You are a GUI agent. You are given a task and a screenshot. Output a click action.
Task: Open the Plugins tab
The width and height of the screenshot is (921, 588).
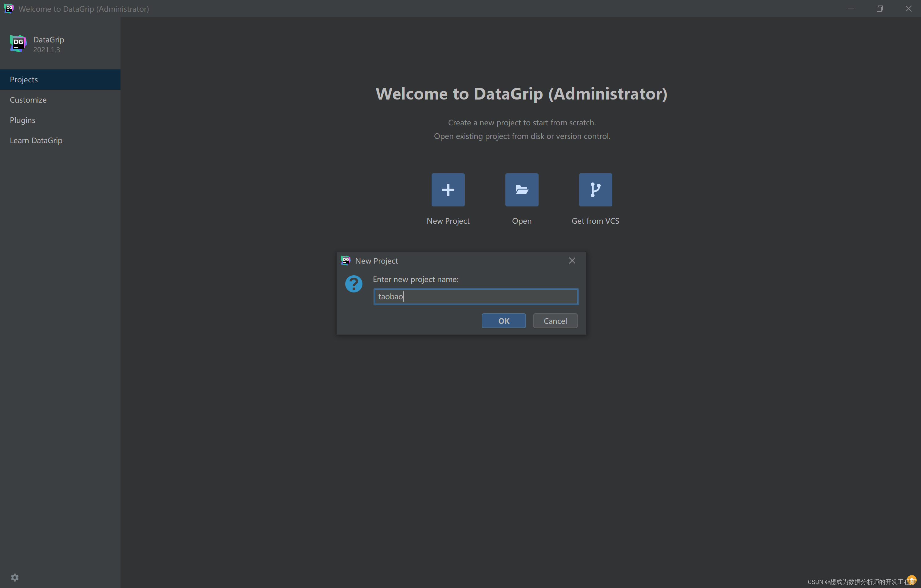coord(22,120)
